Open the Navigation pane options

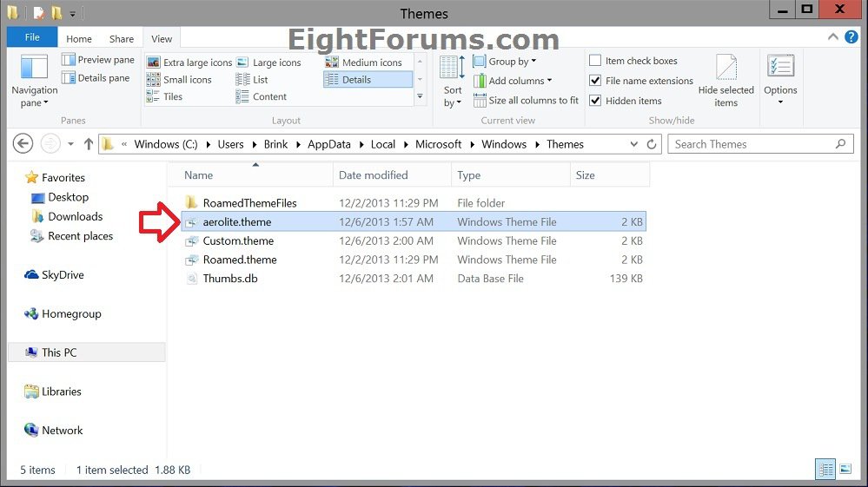[x=34, y=81]
